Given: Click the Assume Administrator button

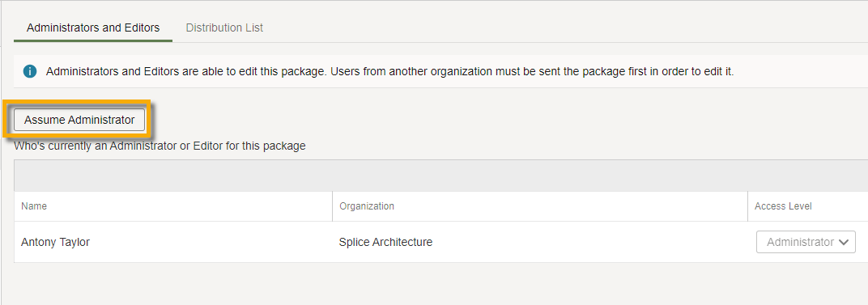Looking at the screenshot, I should 79,120.
